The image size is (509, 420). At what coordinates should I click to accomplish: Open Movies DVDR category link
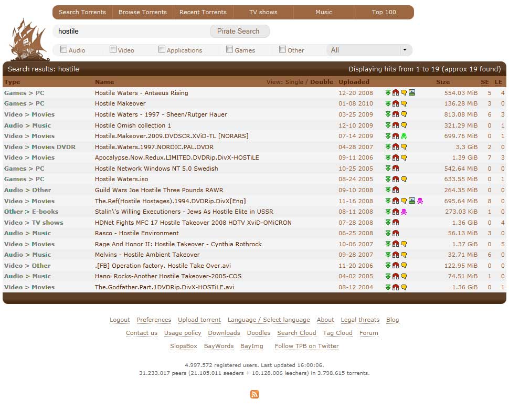[x=54, y=147]
